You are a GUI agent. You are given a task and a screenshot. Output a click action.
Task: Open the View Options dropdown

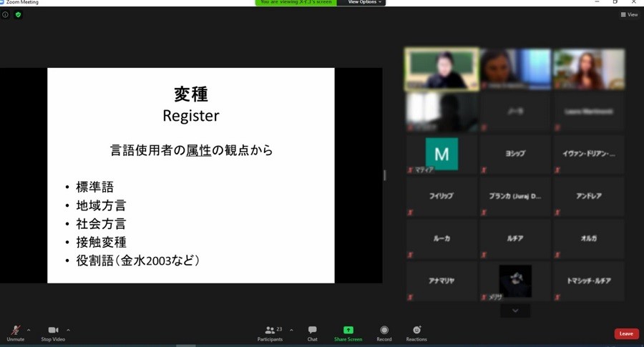[364, 2]
